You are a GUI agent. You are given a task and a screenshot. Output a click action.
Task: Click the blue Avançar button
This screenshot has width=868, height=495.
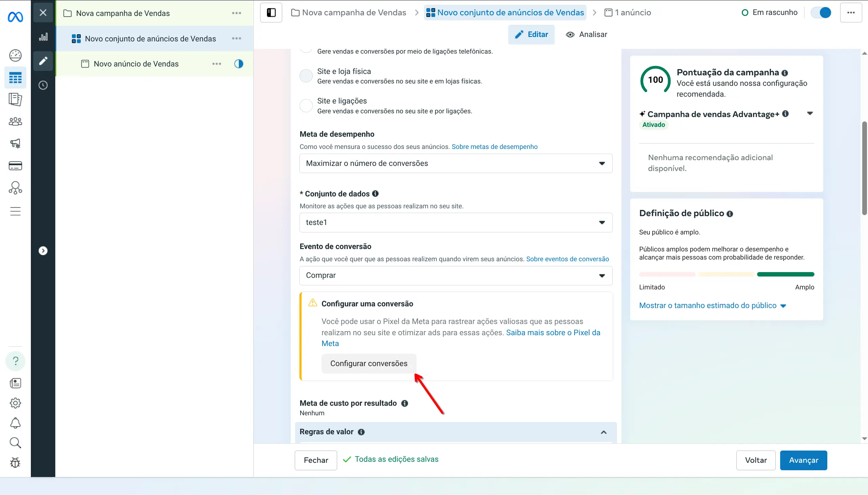coord(804,460)
